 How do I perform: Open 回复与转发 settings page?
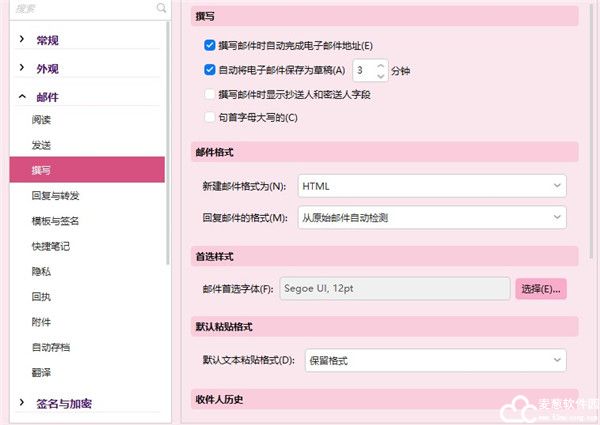[x=55, y=196]
